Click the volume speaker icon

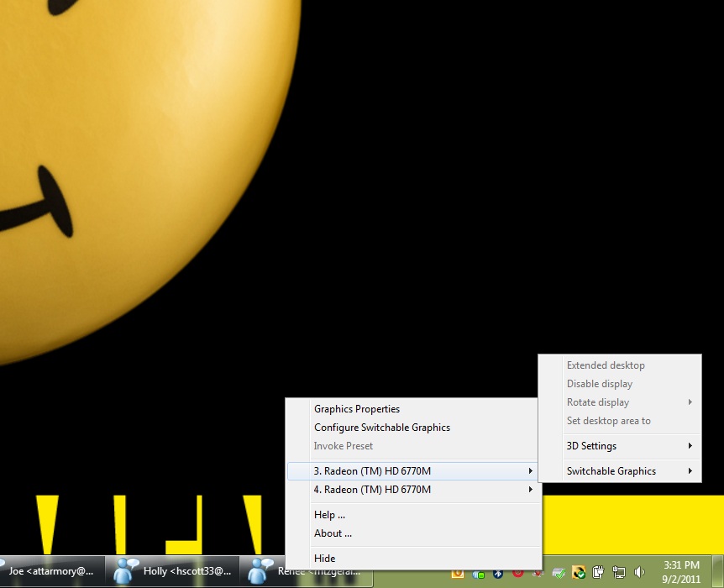(x=639, y=573)
